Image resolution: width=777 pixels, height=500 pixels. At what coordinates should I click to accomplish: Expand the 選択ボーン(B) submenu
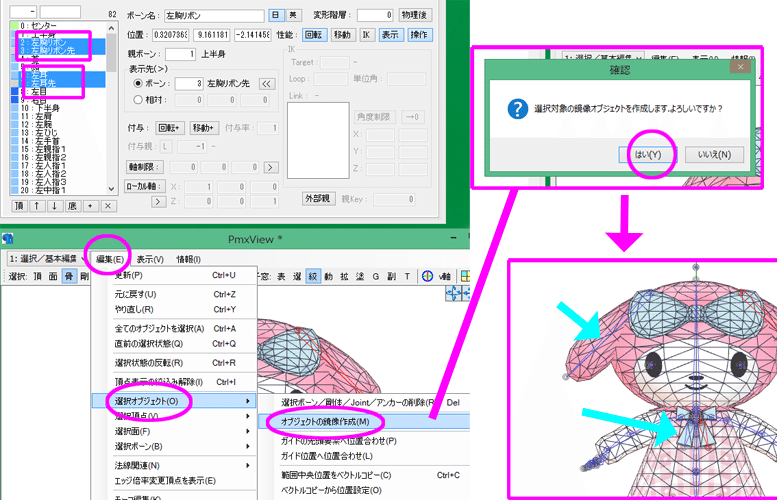click(x=174, y=446)
